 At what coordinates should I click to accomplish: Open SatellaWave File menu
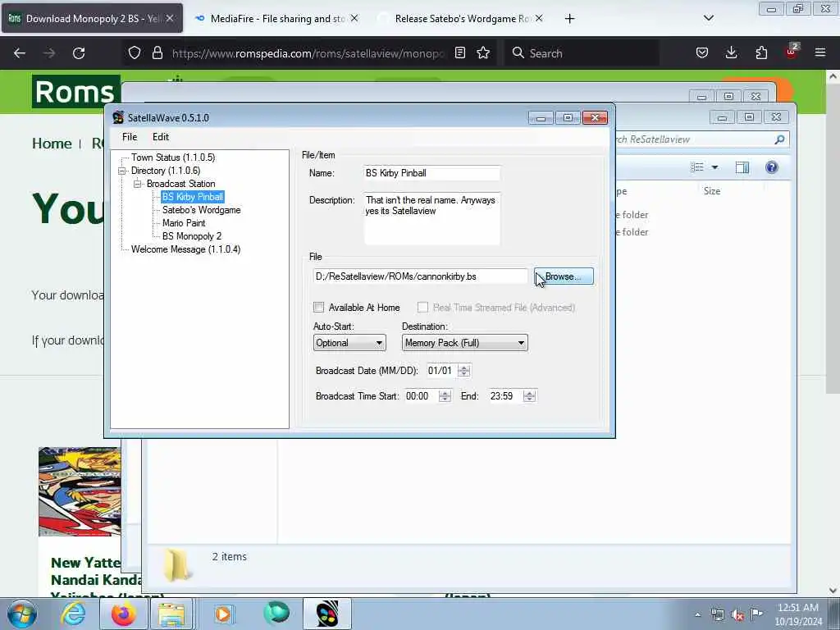click(x=130, y=137)
